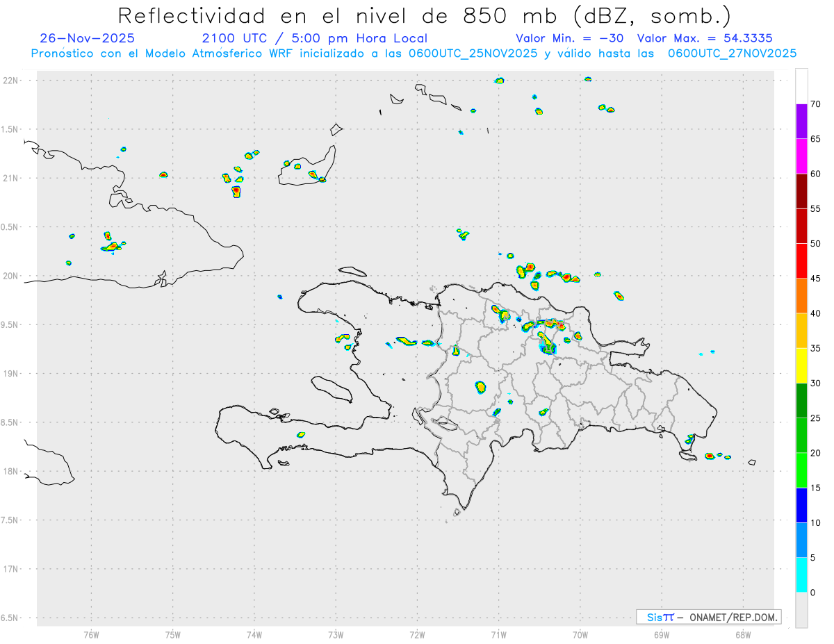Click the magenta 60-65 dBZ color band

(801, 156)
